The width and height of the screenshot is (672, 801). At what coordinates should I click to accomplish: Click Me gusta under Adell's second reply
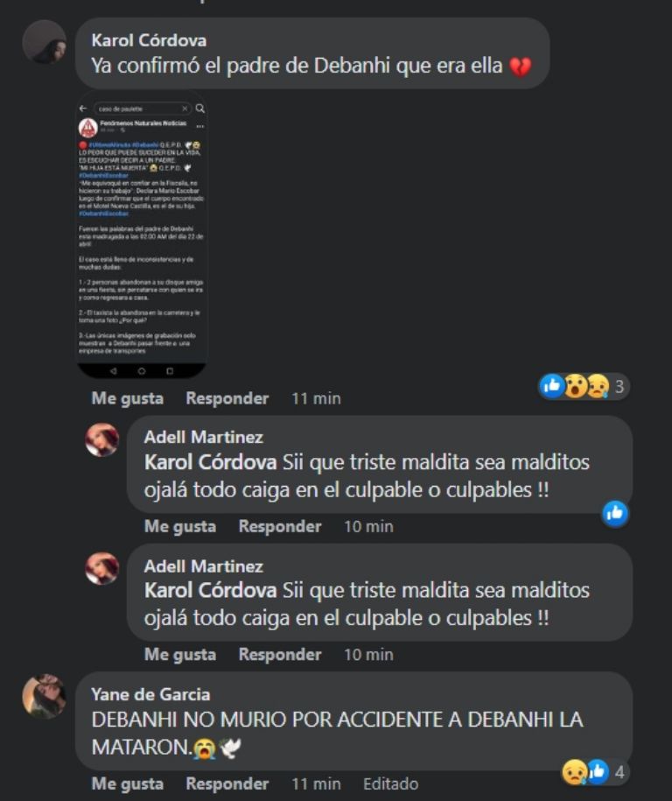[x=179, y=655]
